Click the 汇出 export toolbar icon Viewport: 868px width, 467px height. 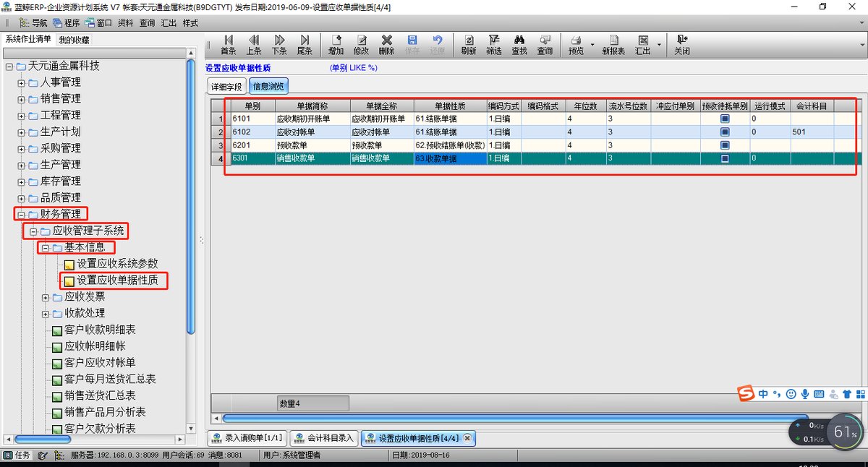[642, 45]
